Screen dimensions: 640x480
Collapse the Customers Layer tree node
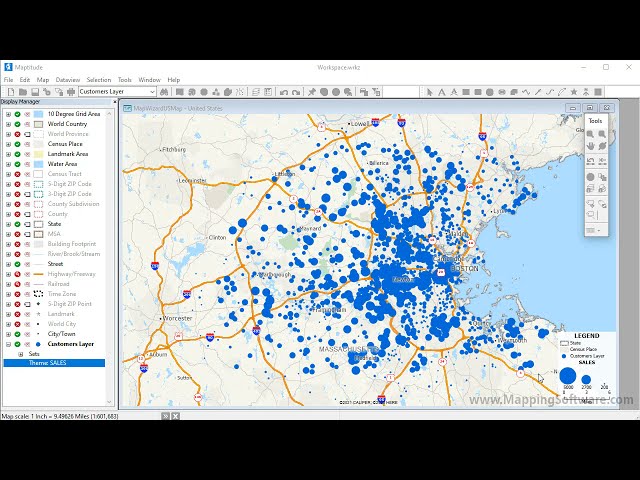(8, 344)
